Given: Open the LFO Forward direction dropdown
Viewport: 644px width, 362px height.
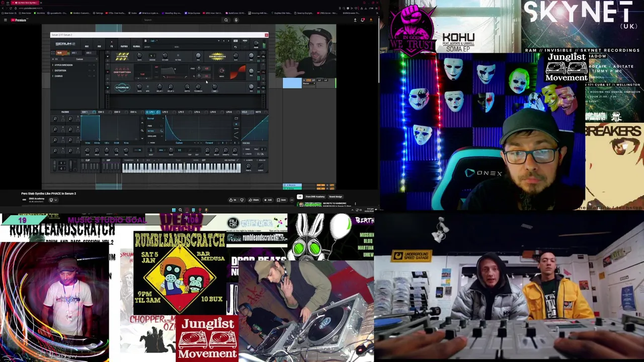Looking at the screenshot, I should (209, 143).
